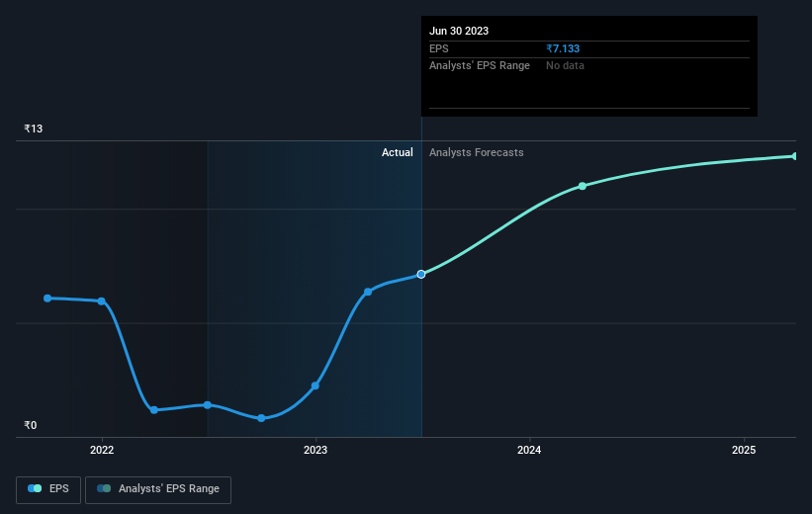Screen dimensions: 812x514
Task: Click the 'Analysts' EPS Range' row label in tooltip
Action: (x=480, y=66)
